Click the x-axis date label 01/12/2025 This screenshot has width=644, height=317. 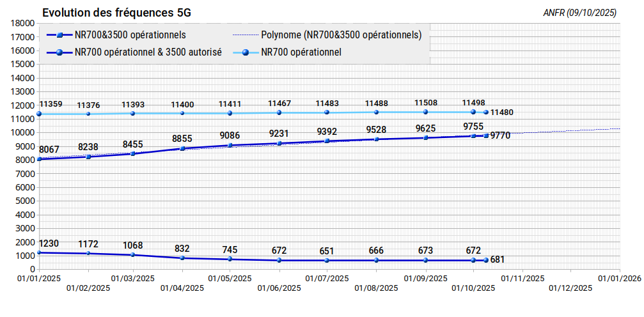(570, 288)
